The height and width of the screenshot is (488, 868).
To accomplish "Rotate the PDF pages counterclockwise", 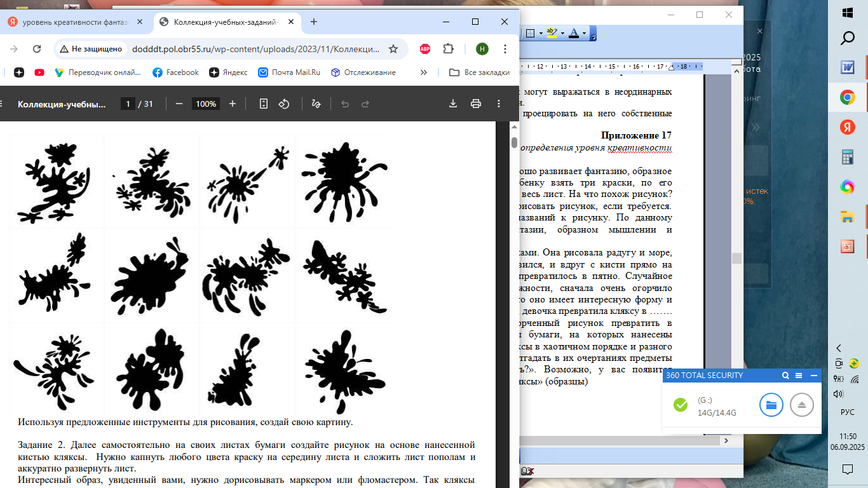I will click(285, 104).
